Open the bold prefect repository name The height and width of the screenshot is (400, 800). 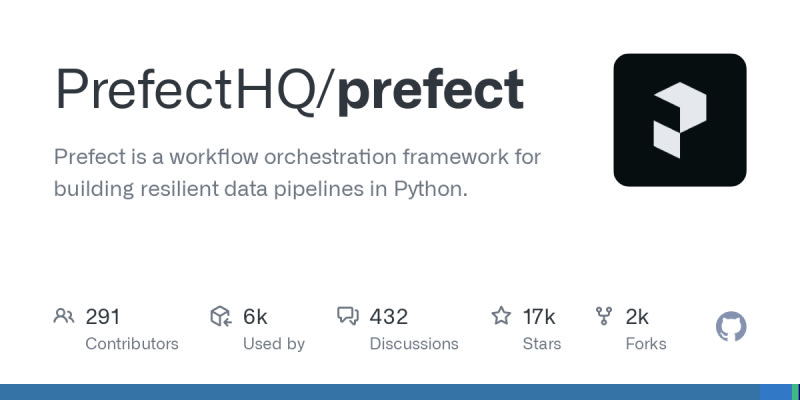click(x=430, y=91)
